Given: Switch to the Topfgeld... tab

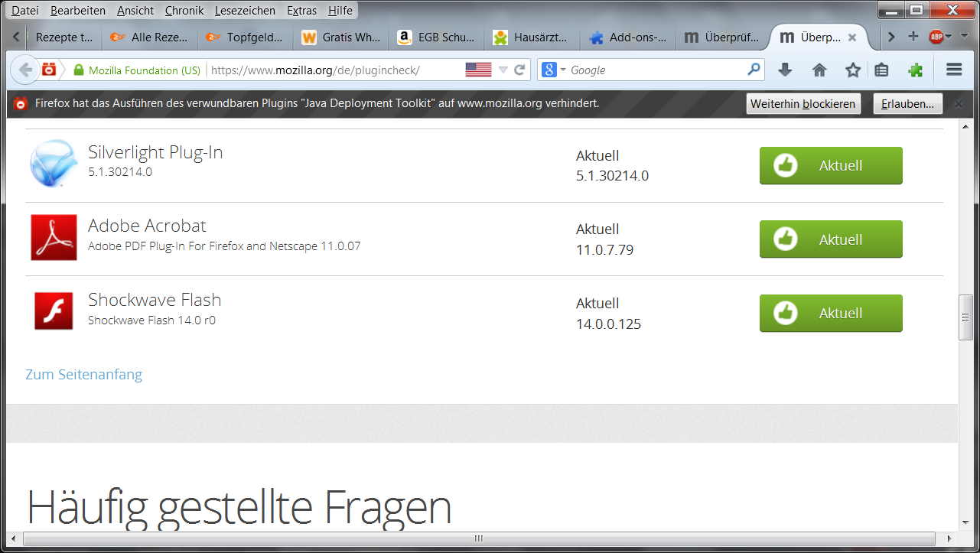Looking at the screenshot, I should [246, 37].
